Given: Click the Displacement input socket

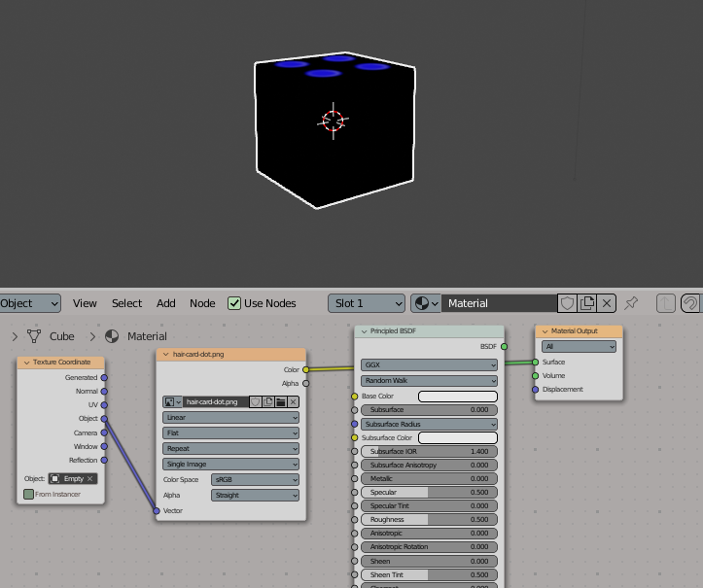Looking at the screenshot, I should point(536,390).
